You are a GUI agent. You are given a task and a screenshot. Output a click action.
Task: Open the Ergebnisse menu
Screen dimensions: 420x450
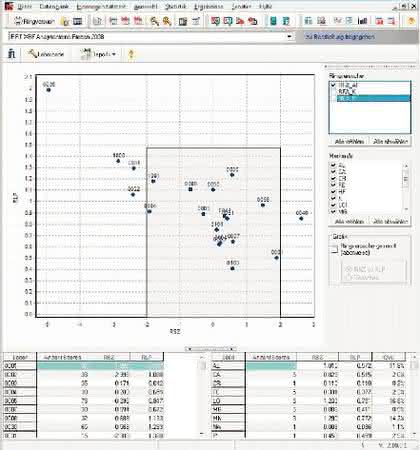[x=208, y=7]
